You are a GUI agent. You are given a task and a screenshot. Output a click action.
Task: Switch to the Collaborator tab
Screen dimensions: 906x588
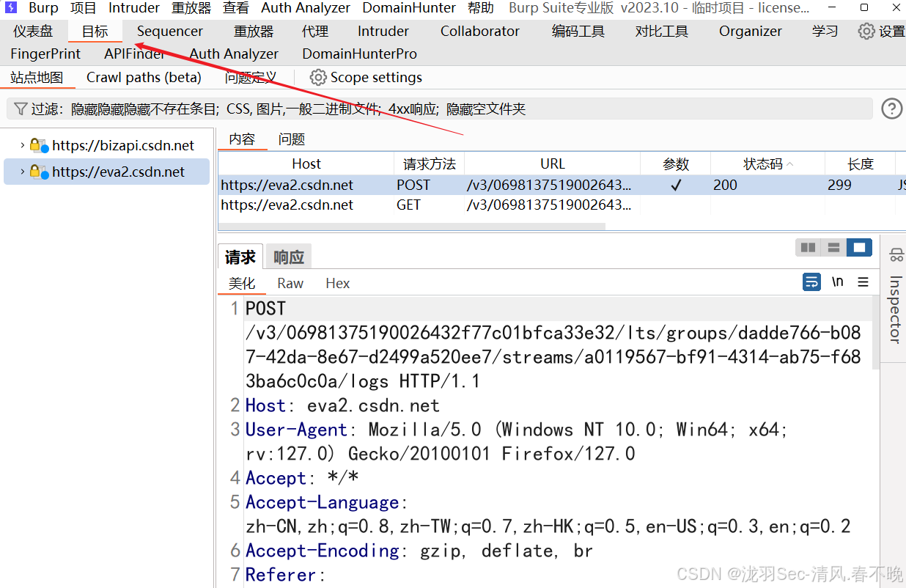(480, 32)
